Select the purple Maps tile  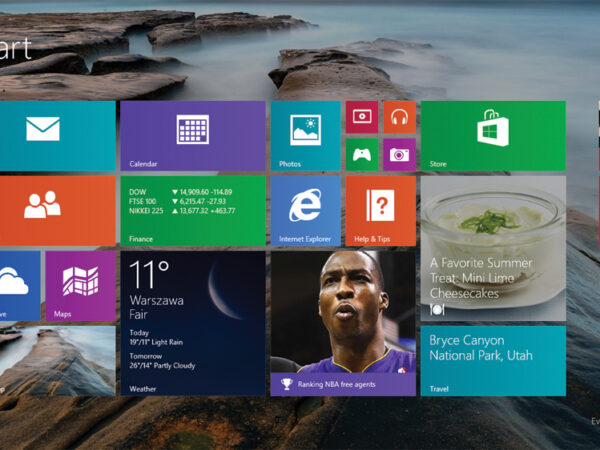pyautogui.click(x=80, y=285)
